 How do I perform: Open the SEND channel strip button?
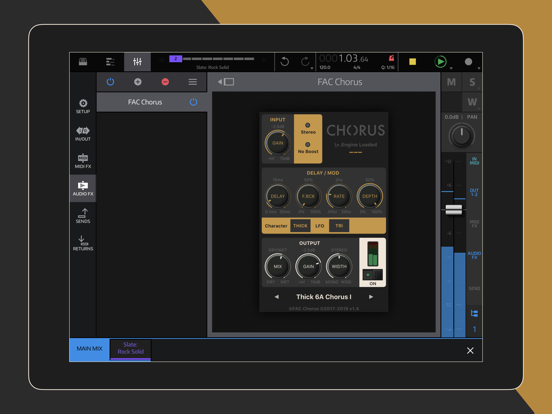(474, 288)
